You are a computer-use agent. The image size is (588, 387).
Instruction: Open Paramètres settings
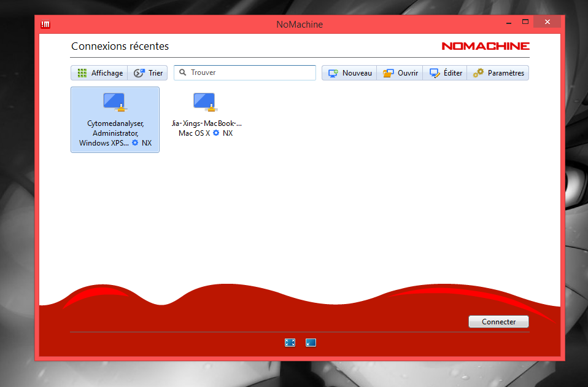pos(498,73)
